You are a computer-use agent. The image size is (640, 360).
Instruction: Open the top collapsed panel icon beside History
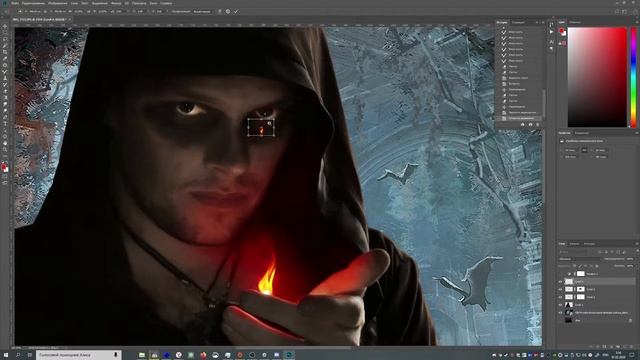click(x=551, y=24)
